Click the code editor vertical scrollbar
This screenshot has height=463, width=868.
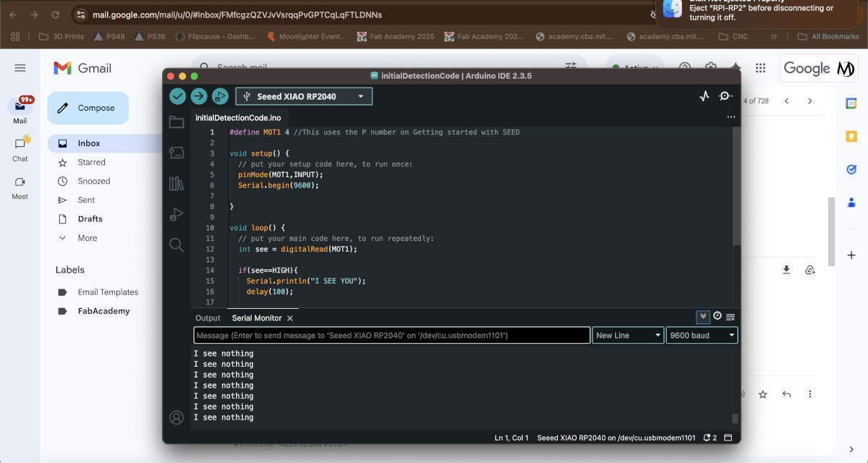tap(736, 187)
